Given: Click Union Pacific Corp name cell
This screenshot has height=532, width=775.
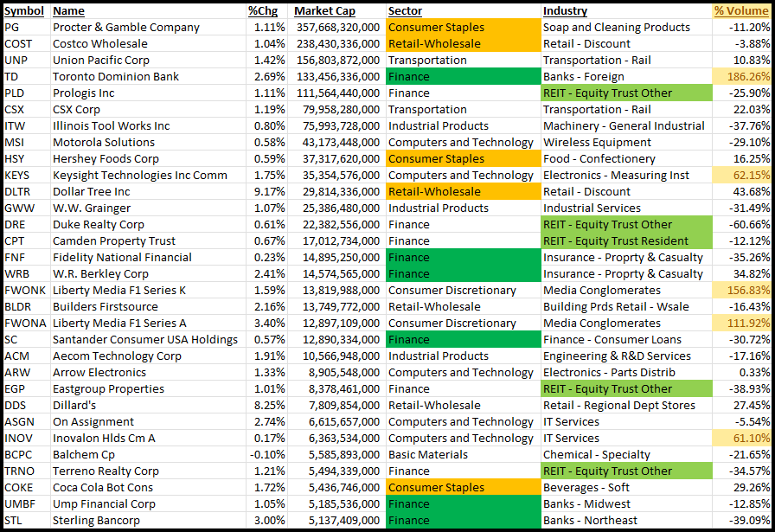Looking at the screenshot, I should pos(148,60).
